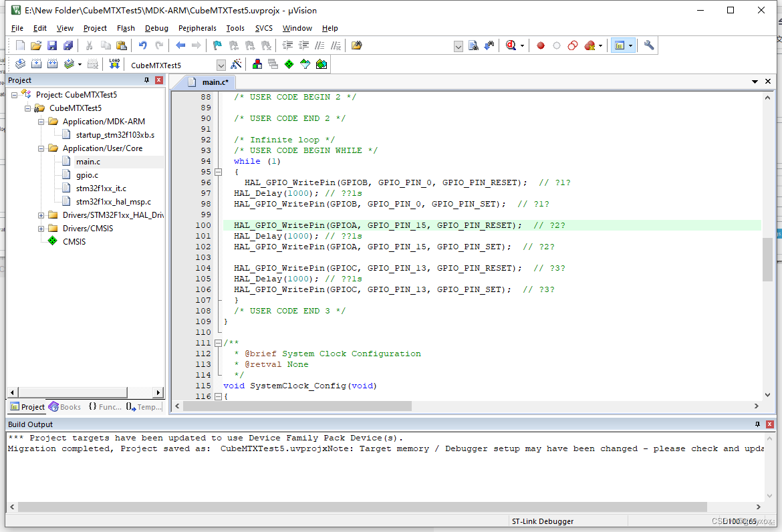Open debug session dropdown arrow

coord(522,46)
